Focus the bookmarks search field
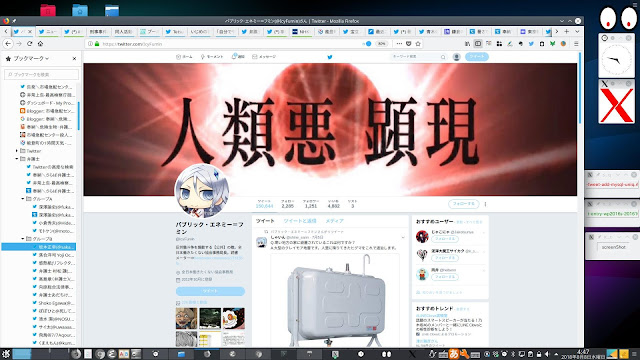This screenshot has width=640, height=360. click(x=41, y=74)
